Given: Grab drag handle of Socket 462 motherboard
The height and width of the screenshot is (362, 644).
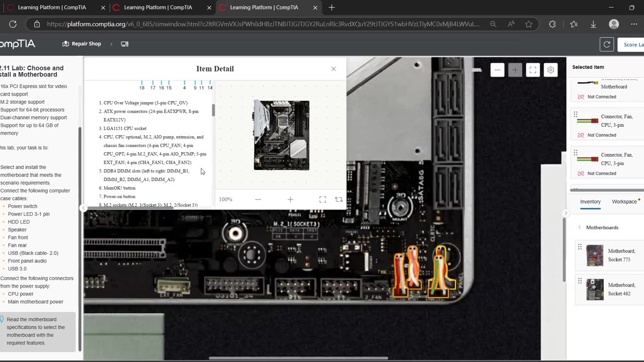Looking at the screenshot, I should tap(580, 281).
